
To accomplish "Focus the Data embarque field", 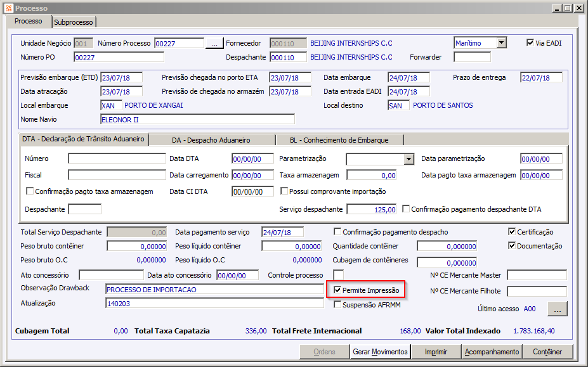I will click(x=408, y=77).
